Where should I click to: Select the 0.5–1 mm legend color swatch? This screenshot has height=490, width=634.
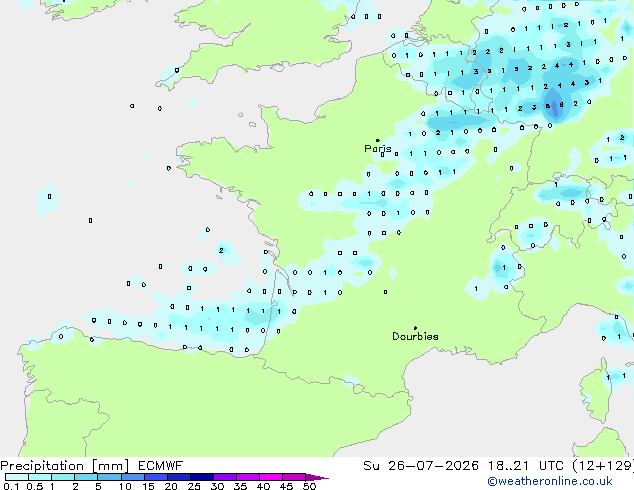[40, 477]
